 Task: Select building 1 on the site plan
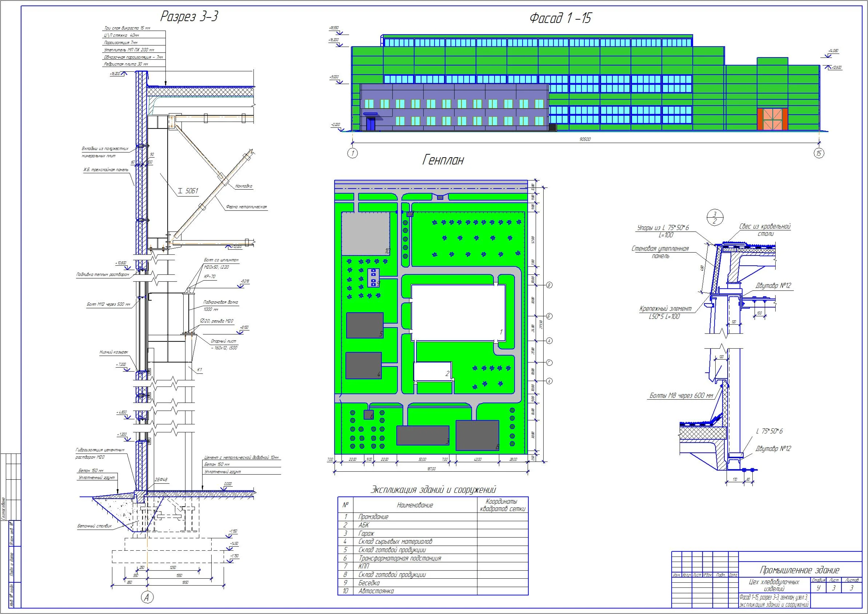coord(457,312)
